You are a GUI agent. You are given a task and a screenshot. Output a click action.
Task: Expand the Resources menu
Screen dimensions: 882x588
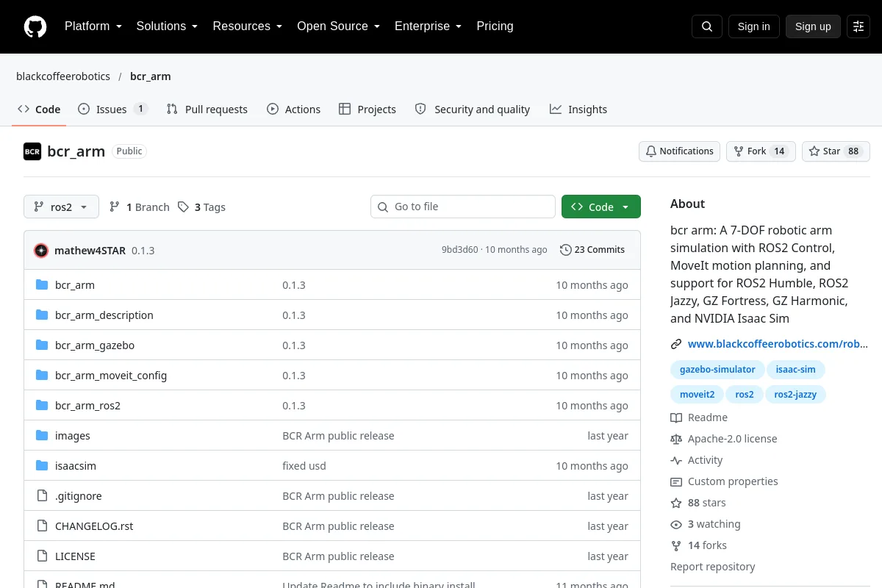[247, 26]
